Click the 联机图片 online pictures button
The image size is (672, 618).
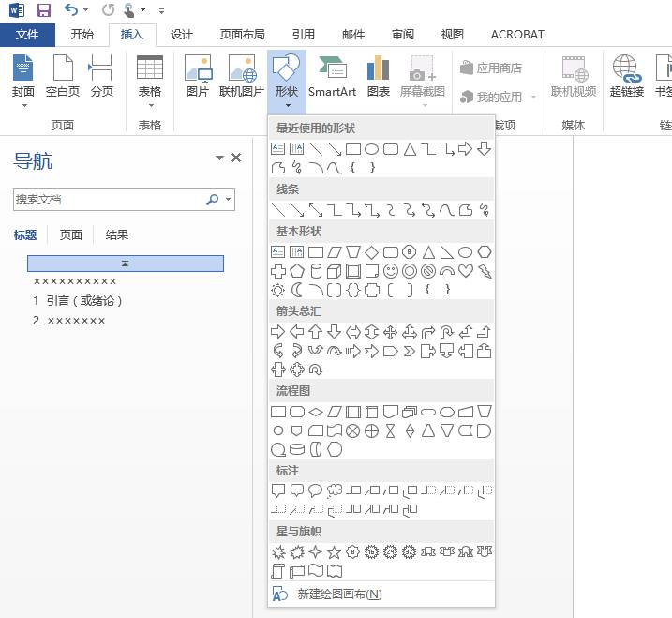pyautogui.click(x=241, y=76)
